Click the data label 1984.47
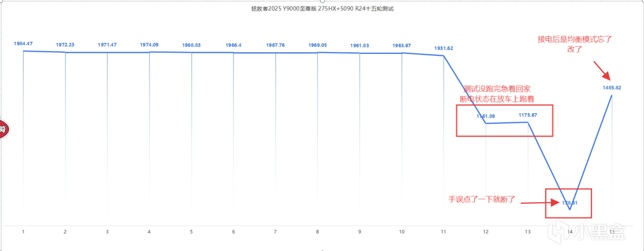Screen dimensions: 644x251 point(24,44)
